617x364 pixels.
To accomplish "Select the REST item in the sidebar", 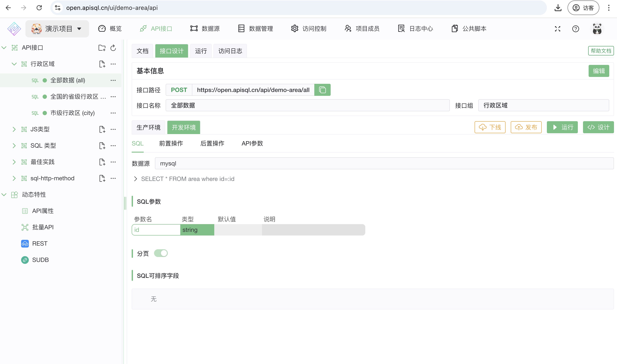I will pyautogui.click(x=40, y=243).
